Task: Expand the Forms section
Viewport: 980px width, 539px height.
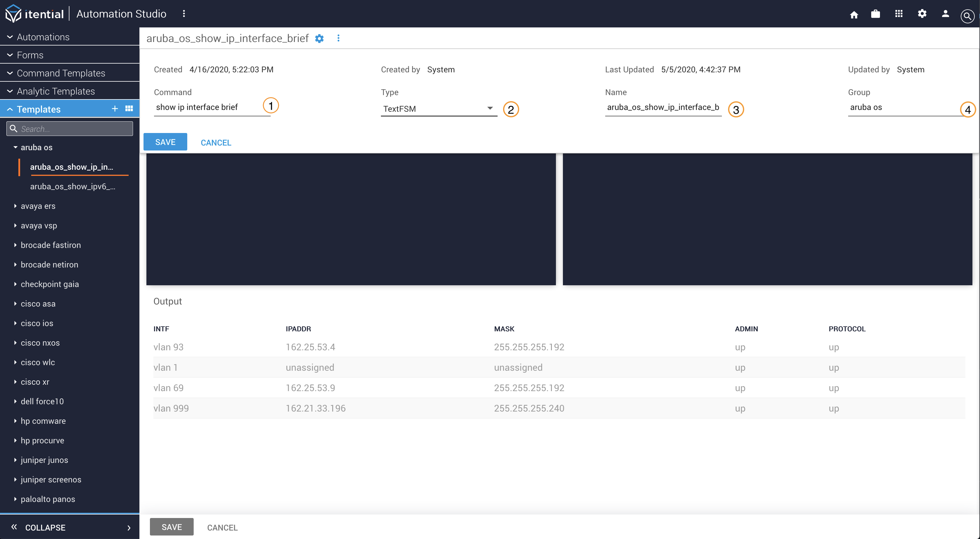Action: (70, 55)
